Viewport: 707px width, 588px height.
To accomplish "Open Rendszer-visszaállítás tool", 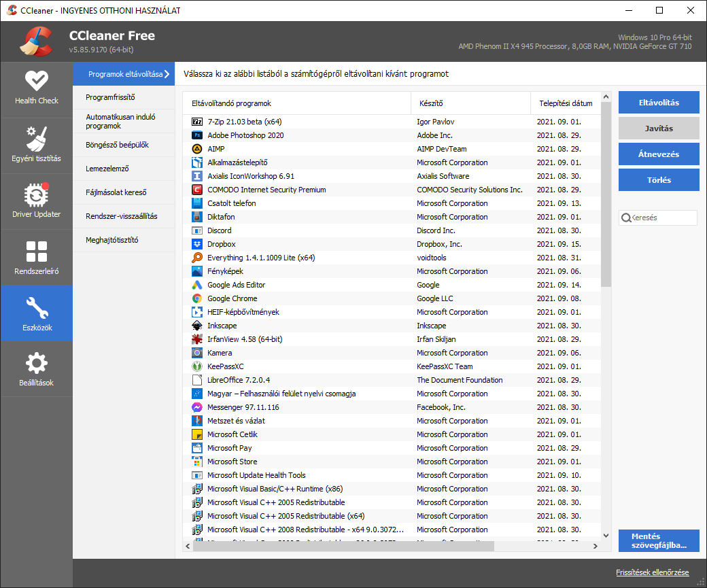I will 124,216.
